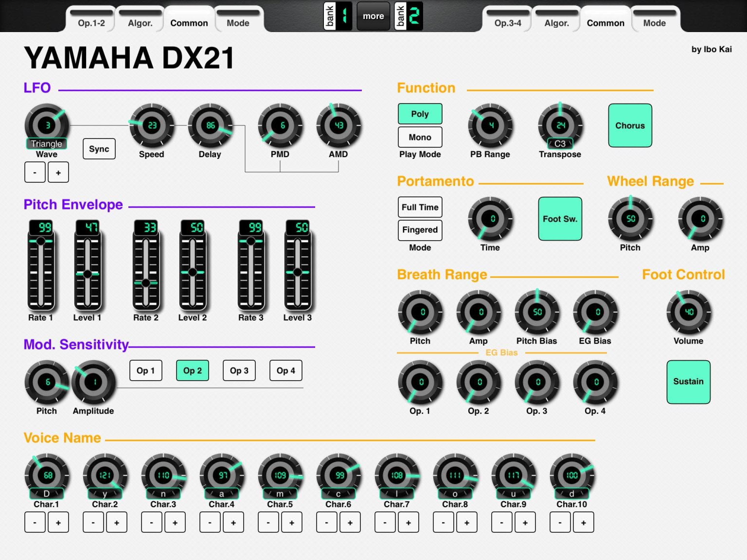Click the Wheel Range Amp knob
The height and width of the screenshot is (560, 747).
700,219
